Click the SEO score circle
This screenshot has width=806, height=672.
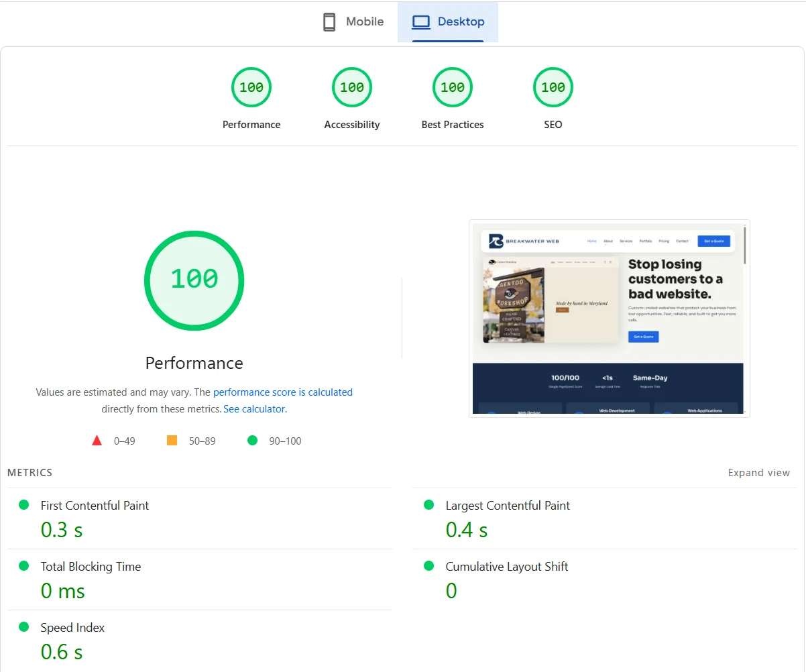click(553, 87)
